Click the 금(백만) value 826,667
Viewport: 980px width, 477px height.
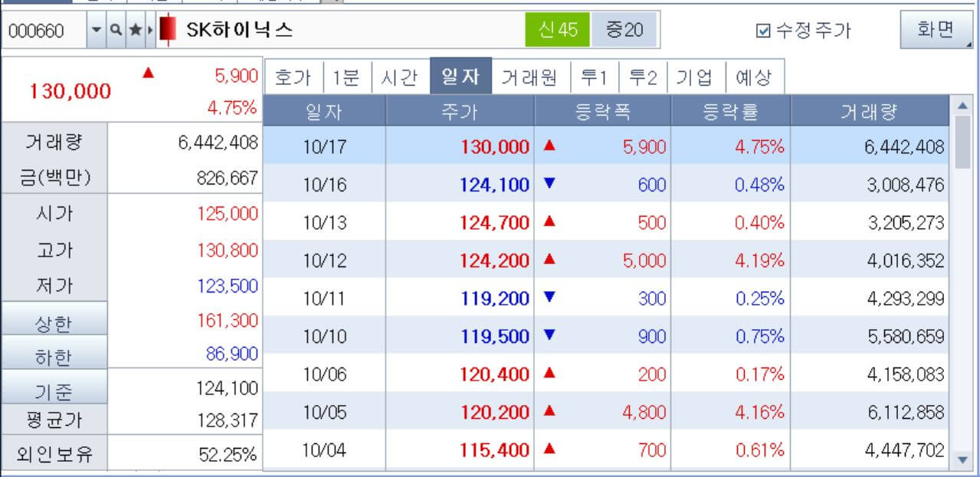228,178
